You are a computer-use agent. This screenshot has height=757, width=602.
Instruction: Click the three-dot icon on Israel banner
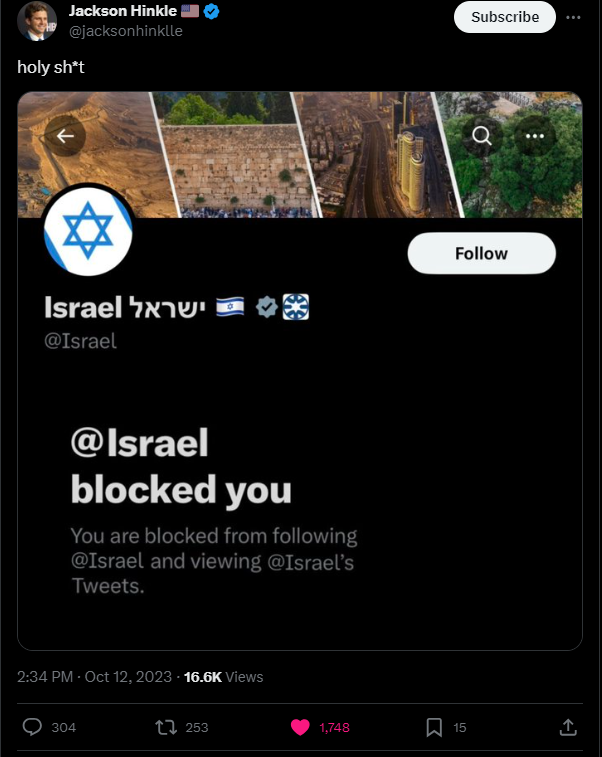tap(535, 136)
